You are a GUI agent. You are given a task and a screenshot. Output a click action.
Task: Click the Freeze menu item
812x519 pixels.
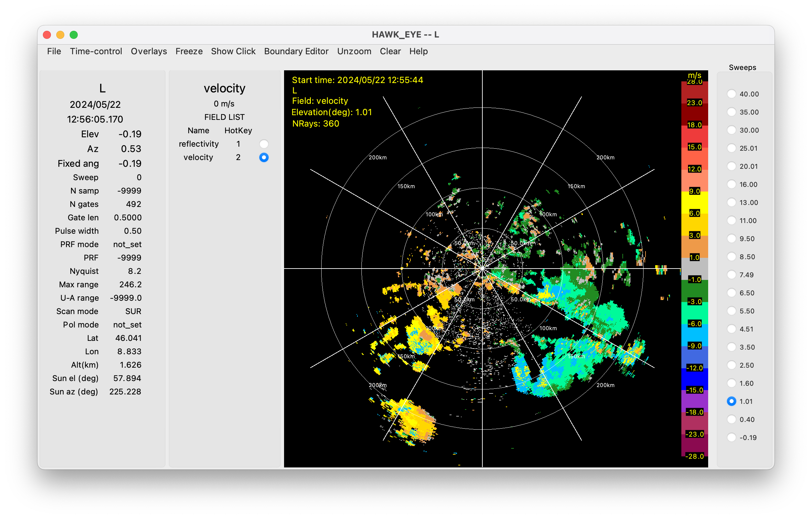click(x=189, y=51)
